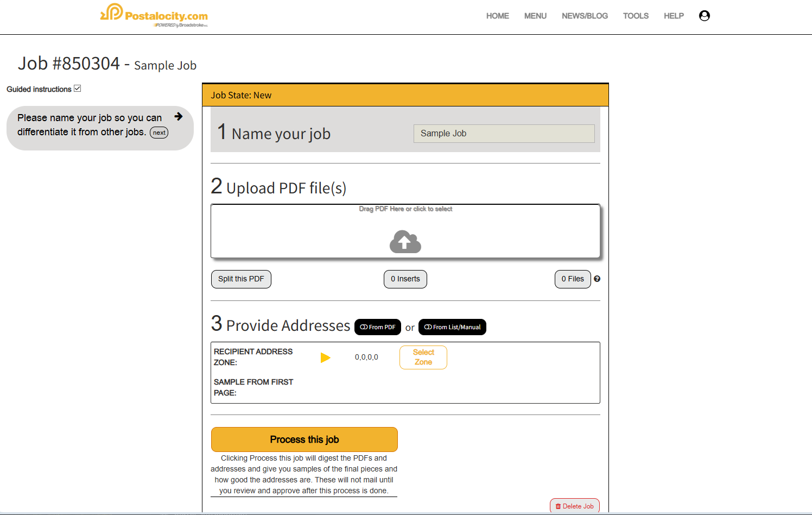Toggle the Guided instructions checkbox

(78, 89)
